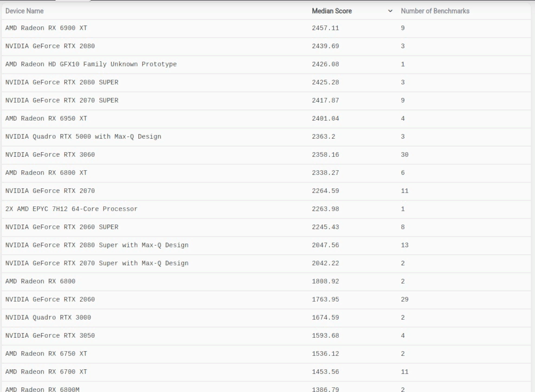Click median score 2417.87

[x=326, y=100]
